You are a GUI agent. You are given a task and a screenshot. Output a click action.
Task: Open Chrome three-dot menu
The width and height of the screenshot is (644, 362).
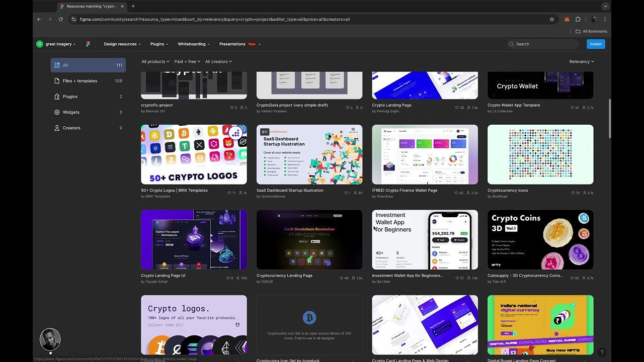[x=605, y=19]
